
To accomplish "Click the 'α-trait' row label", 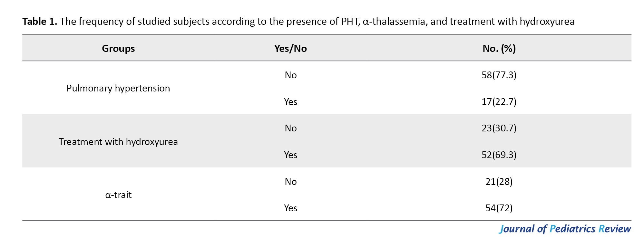I will 118,195.
